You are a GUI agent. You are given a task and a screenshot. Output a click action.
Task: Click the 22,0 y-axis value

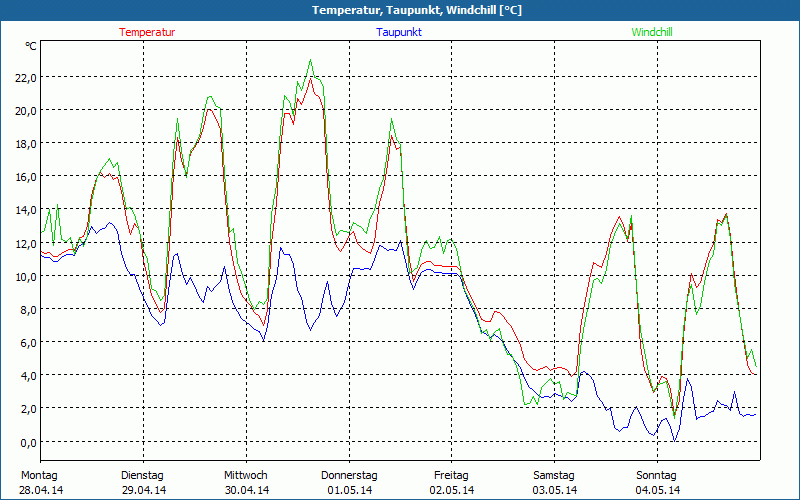click(x=26, y=78)
